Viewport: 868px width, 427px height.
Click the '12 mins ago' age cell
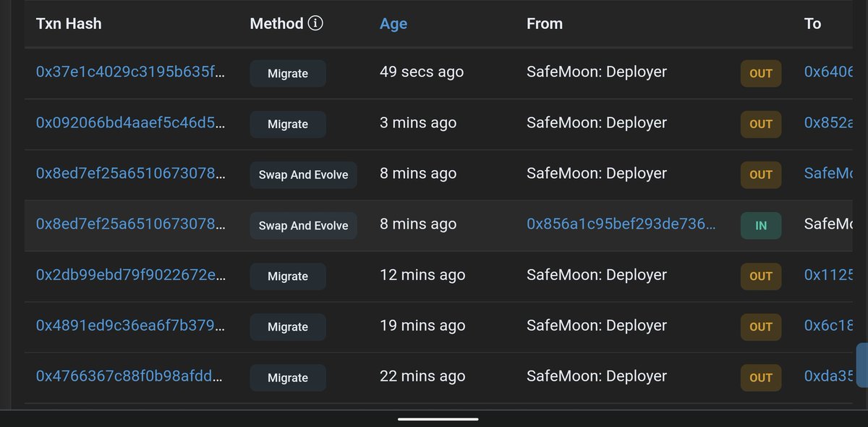[x=422, y=275]
